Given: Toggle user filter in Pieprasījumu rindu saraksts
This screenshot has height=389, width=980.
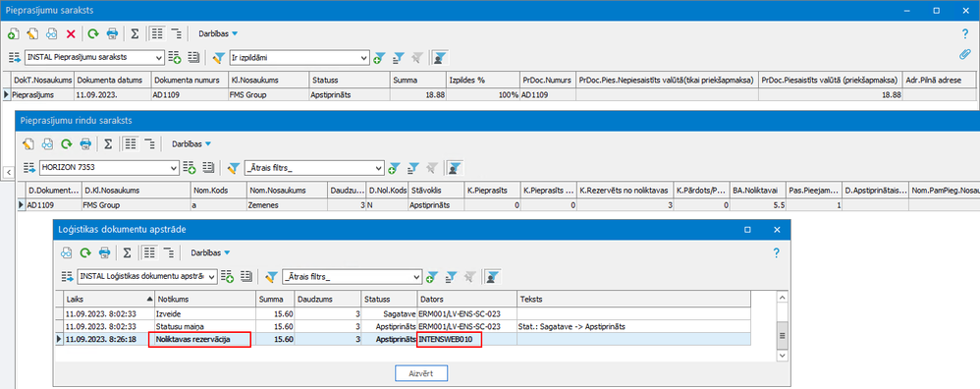Looking at the screenshot, I should [x=456, y=168].
